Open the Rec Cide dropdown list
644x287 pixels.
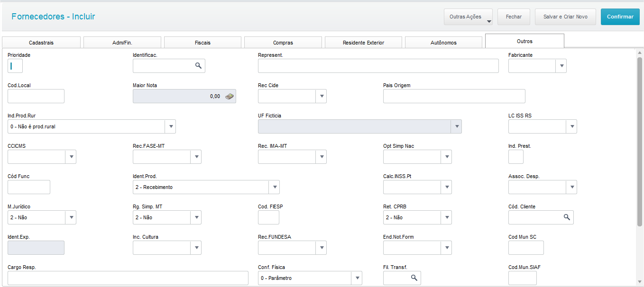point(321,96)
